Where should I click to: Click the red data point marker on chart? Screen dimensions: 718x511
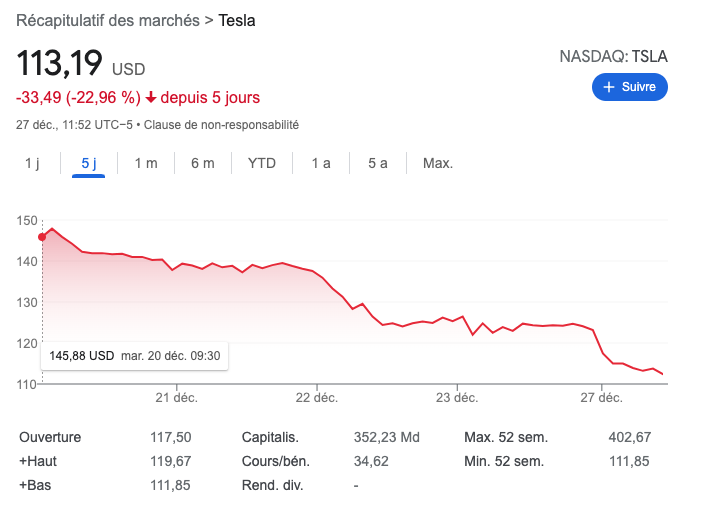pos(42,237)
